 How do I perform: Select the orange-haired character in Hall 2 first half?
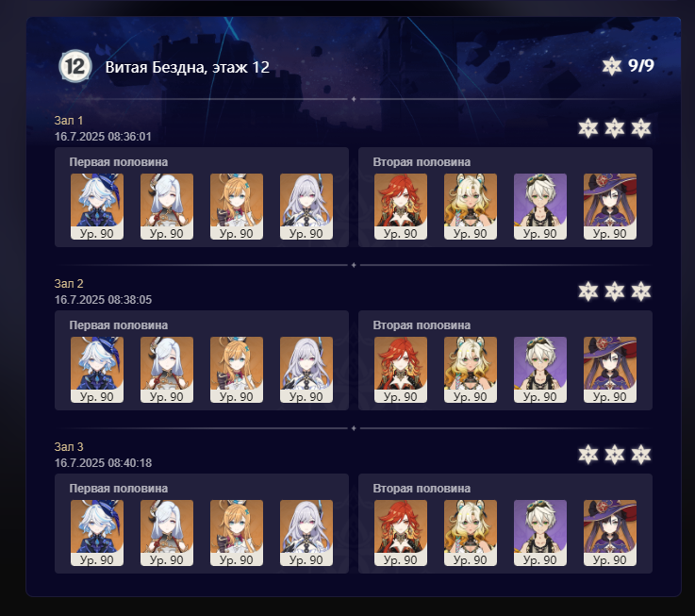[x=237, y=370]
